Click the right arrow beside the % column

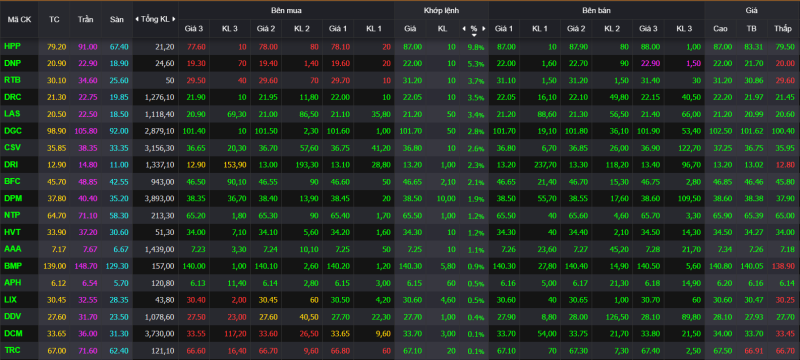pos(484,29)
